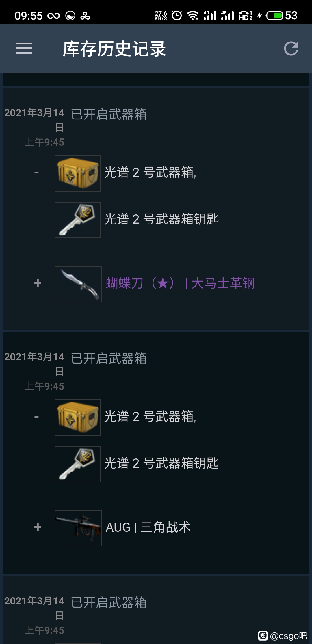Select second 光谱 2 号武器箱钥匙 text label
This screenshot has width=312, height=644.
pyautogui.click(x=161, y=463)
